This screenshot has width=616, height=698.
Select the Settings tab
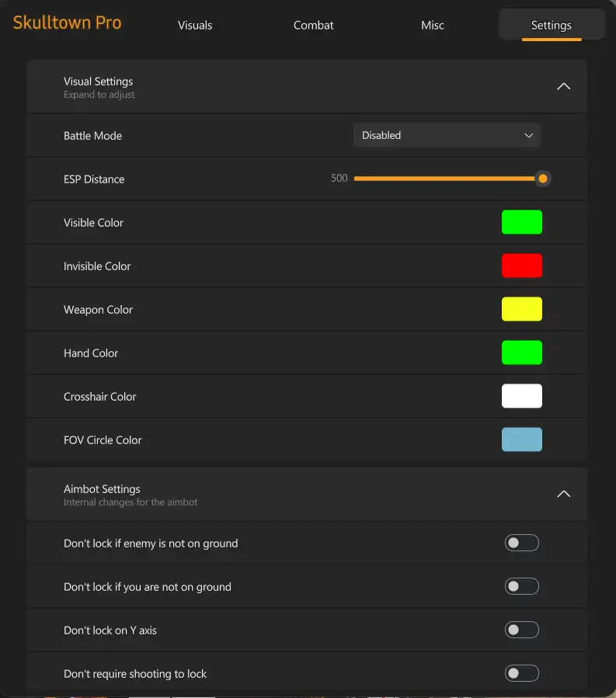point(552,25)
